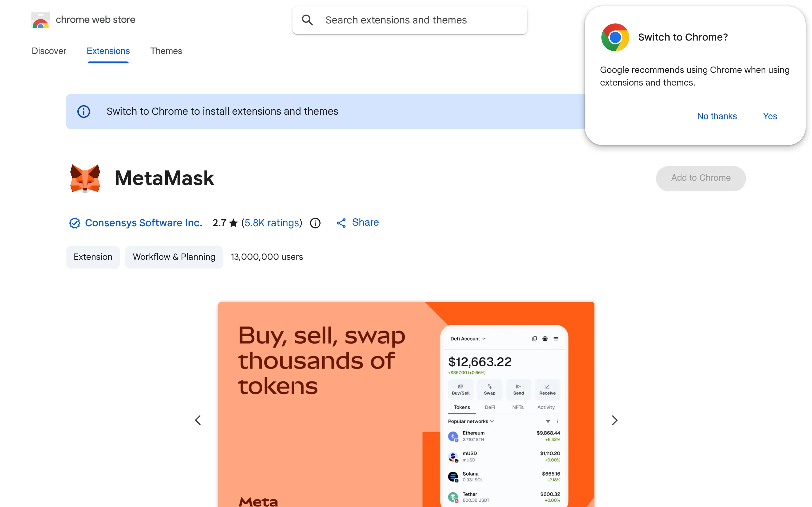The width and height of the screenshot is (812, 507).
Task: Click the Add to Chrome button
Action: pyautogui.click(x=701, y=178)
